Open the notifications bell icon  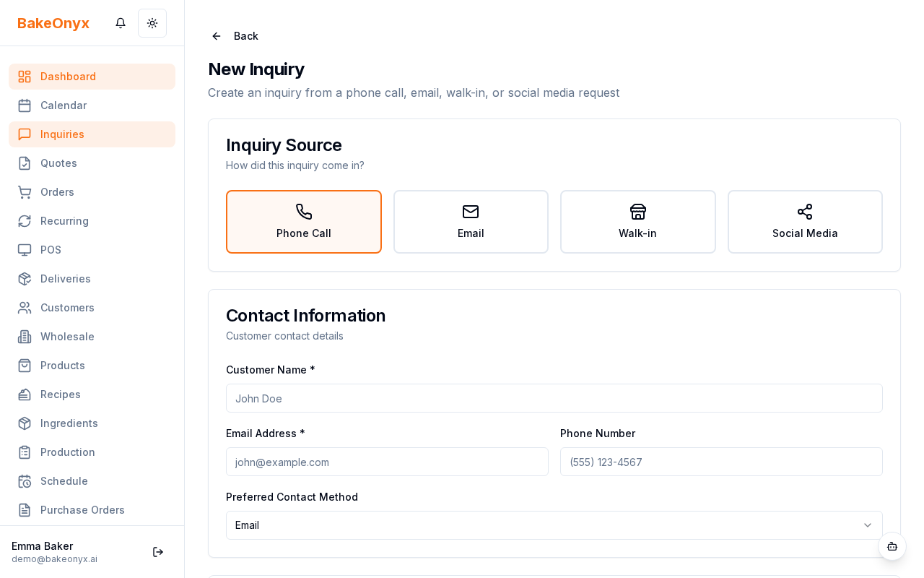120,22
